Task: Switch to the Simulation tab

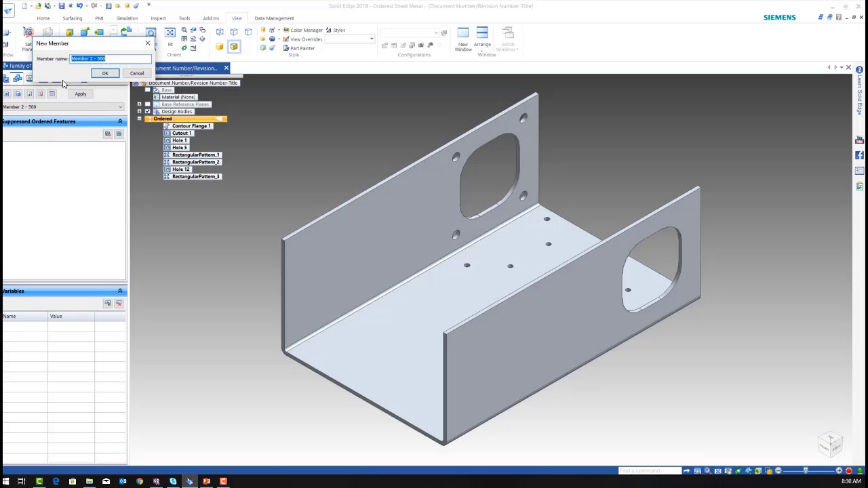Action: pyautogui.click(x=127, y=18)
